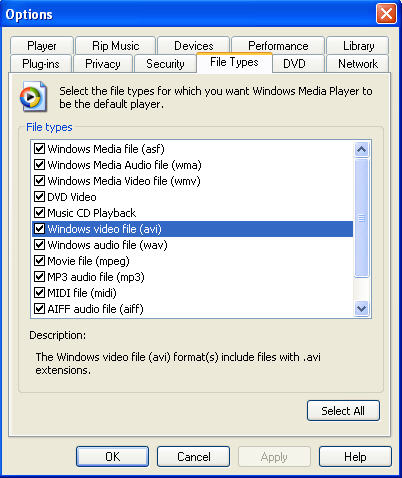The width and height of the screenshot is (402, 478).
Task: Open the Security tab
Action: (x=165, y=64)
